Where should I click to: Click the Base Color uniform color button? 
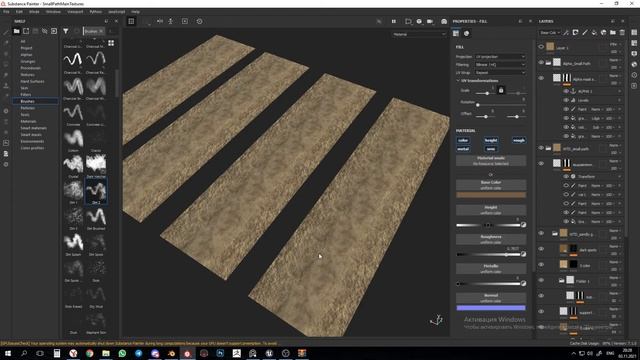(x=491, y=185)
